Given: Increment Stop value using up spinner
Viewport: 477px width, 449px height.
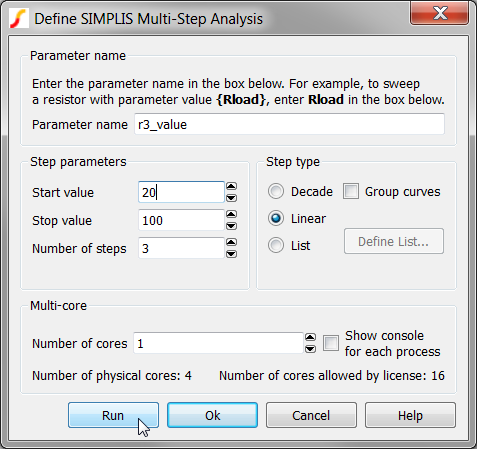Looking at the screenshot, I should [231, 214].
